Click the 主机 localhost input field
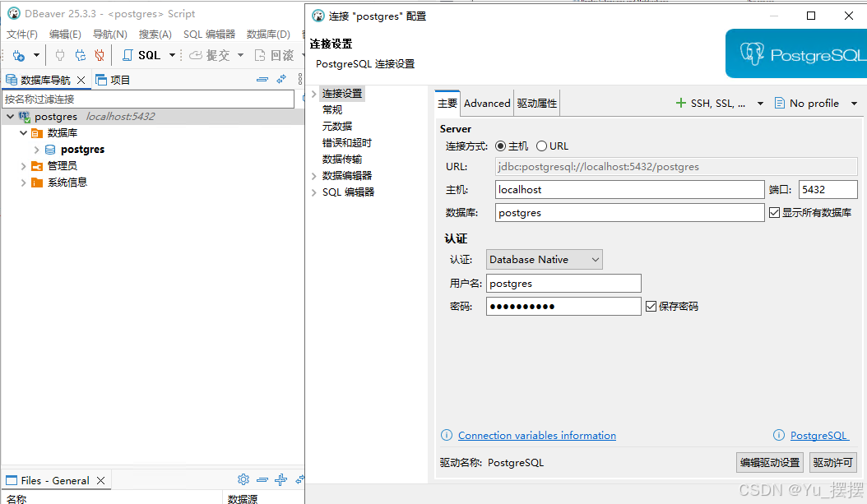The width and height of the screenshot is (867, 504). [x=630, y=190]
